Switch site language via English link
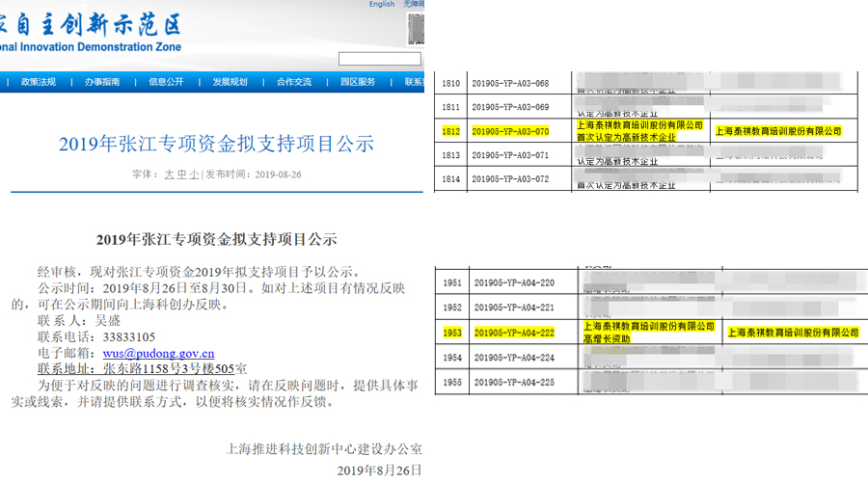The width and height of the screenshot is (868, 482). click(x=382, y=5)
